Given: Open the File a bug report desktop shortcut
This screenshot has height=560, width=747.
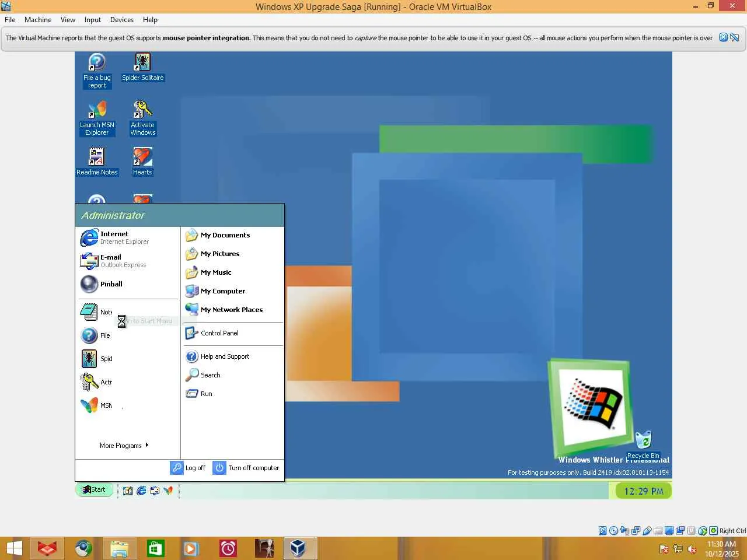Looking at the screenshot, I should [97, 71].
